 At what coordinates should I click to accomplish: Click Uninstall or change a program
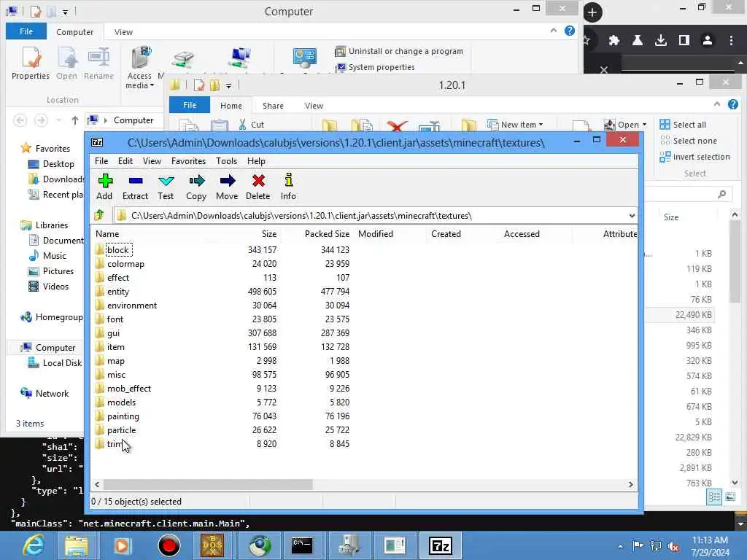tap(399, 51)
